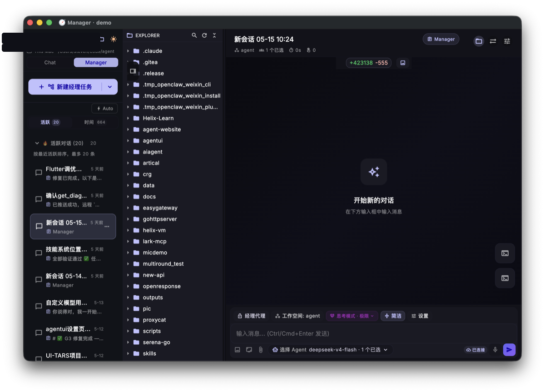The image size is (545, 392).
Task: Open the 选择 Agent deepseek-v4-flash dropdown
Action: [330, 350]
